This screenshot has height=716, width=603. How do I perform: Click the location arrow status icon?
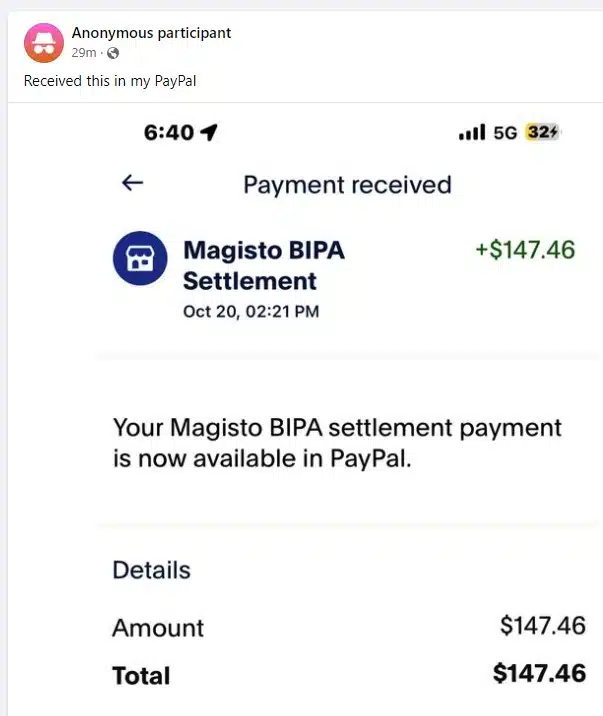point(209,133)
